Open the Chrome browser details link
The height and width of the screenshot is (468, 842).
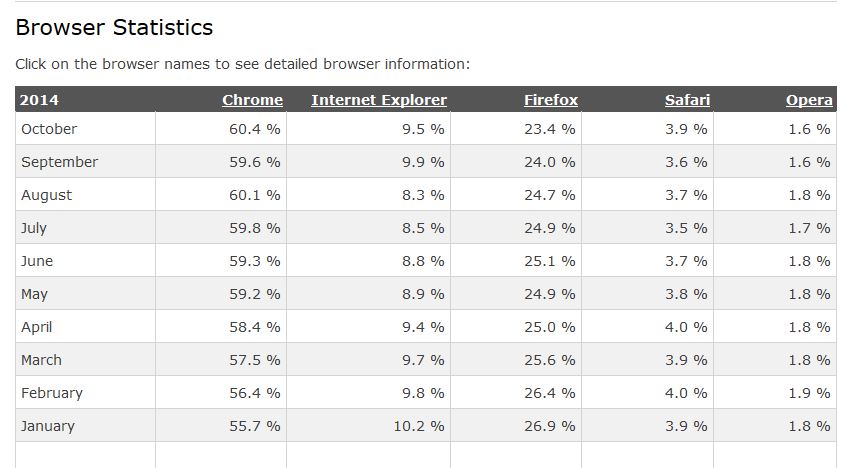tap(252, 100)
